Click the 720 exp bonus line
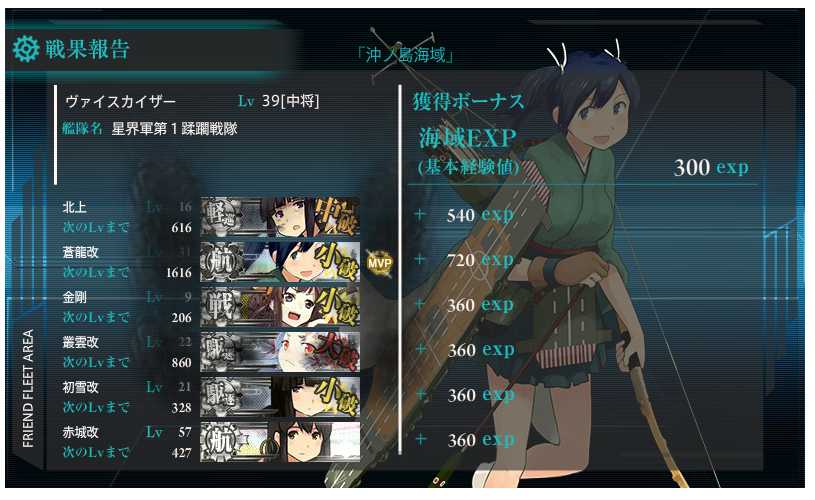The width and height of the screenshot is (815, 500). (x=480, y=259)
